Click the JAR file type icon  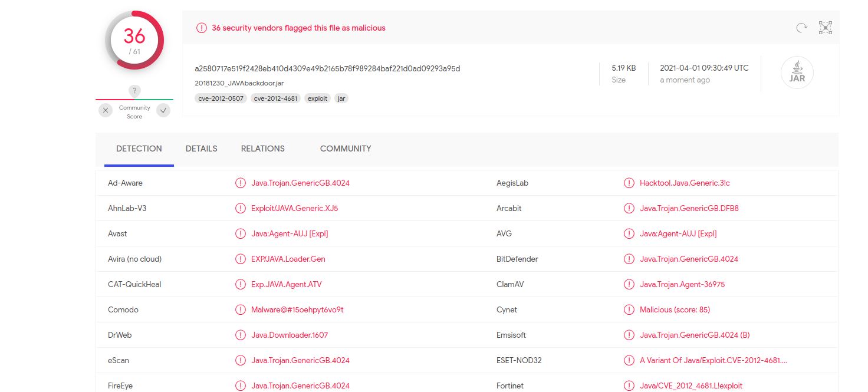click(797, 74)
